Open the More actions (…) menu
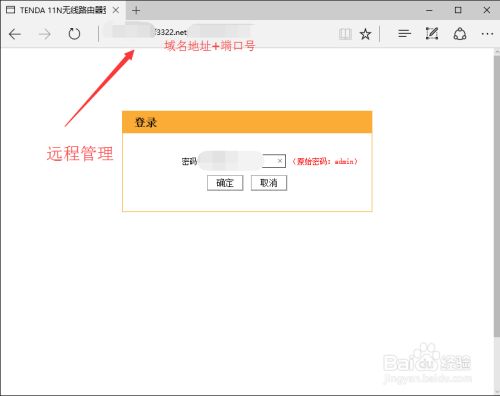 coord(487,34)
